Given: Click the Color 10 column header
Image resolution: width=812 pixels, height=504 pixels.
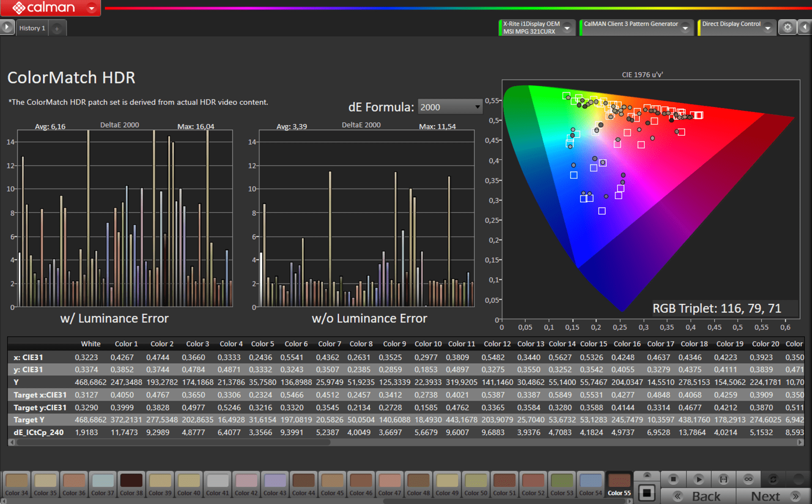Looking at the screenshot, I should [428, 344].
